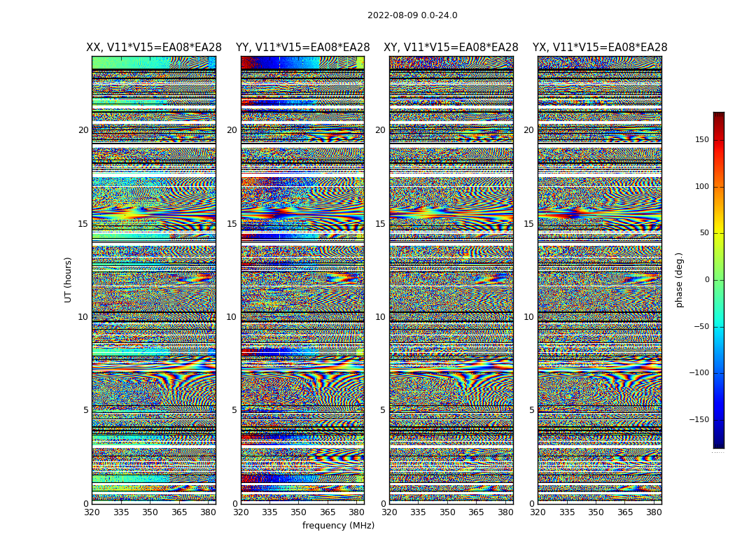The height and width of the screenshot is (560, 735).
Task: Click the 335 MHz tick under the YX panel
Action: coord(567,512)
